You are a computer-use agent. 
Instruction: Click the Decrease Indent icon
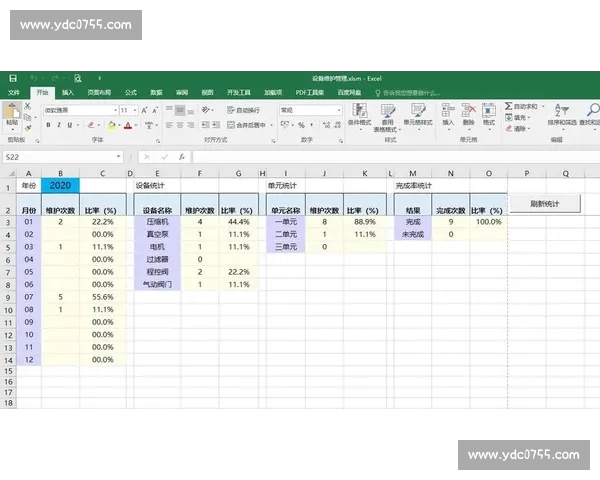pyautogui.click(x=205, y=125)
